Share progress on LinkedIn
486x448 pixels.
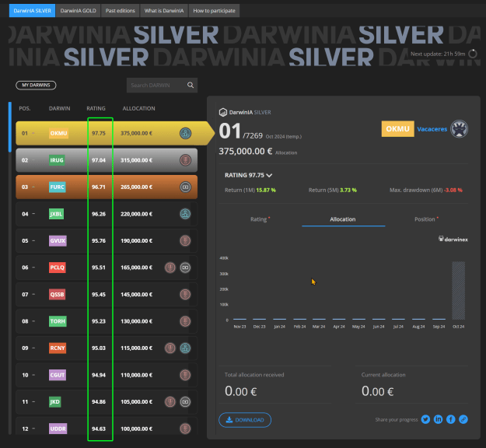coord(439,419)
